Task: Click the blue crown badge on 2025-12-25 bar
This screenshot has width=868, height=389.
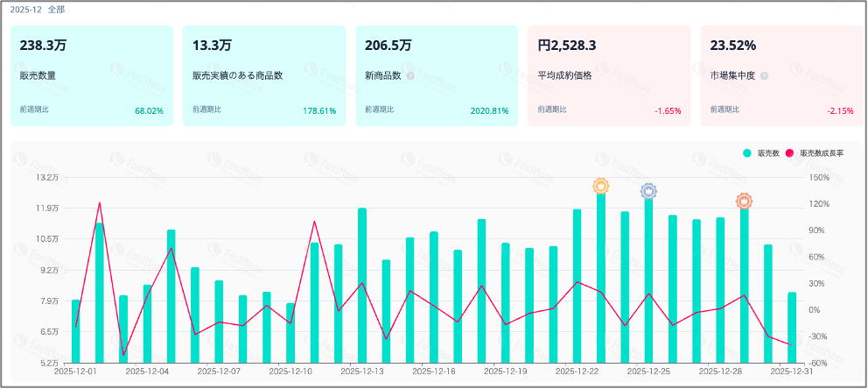Action: 648,192
